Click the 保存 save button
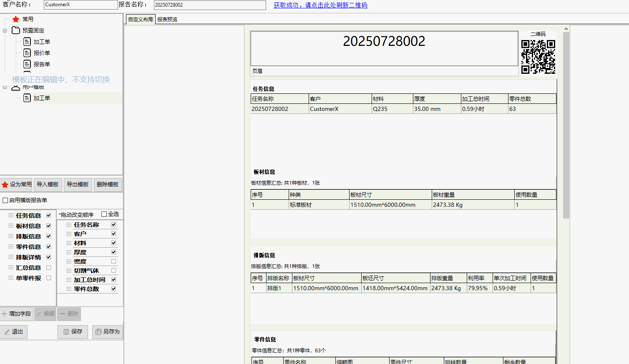The height and width of the screenshot is (364, 629). click(73, 332)
